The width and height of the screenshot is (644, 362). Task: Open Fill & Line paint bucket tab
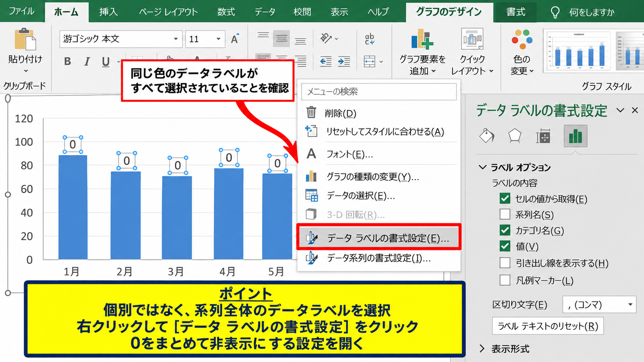486,136
